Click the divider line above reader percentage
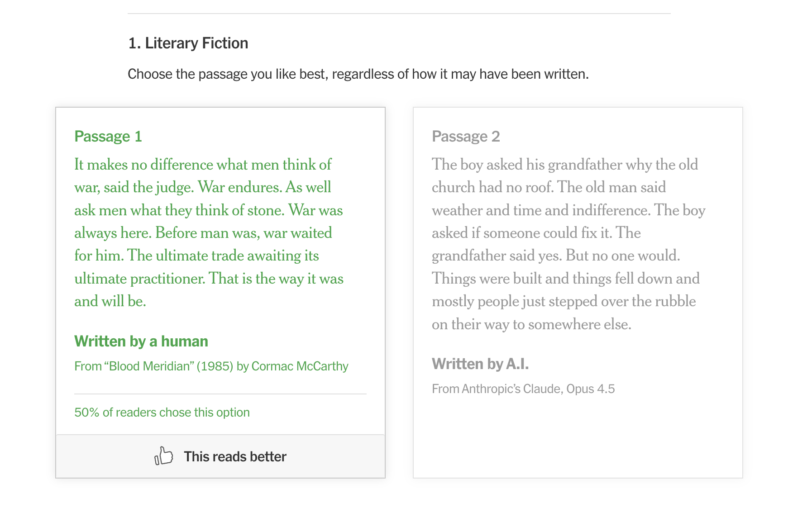Viewport: 812px width, 531px height. (x=220, y=394)
